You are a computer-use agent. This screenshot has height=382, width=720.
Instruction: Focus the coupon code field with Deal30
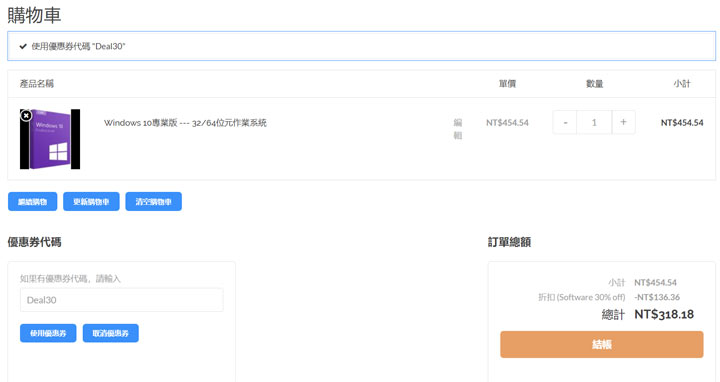point(122,300)
